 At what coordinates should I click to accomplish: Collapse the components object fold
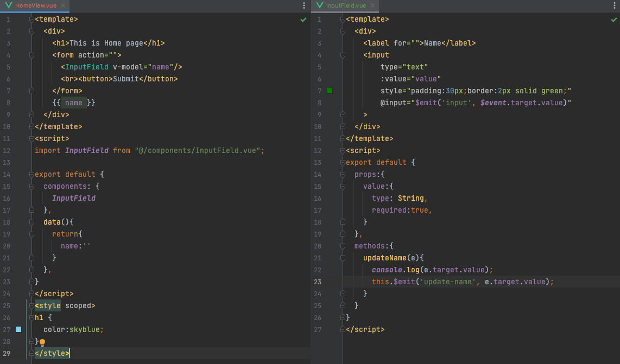tap(31, 186)
